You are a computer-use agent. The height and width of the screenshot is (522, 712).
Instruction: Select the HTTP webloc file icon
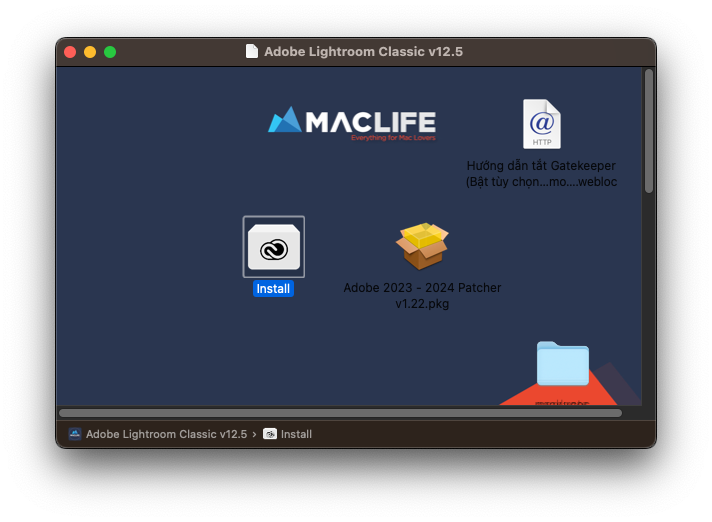[541, 124]
